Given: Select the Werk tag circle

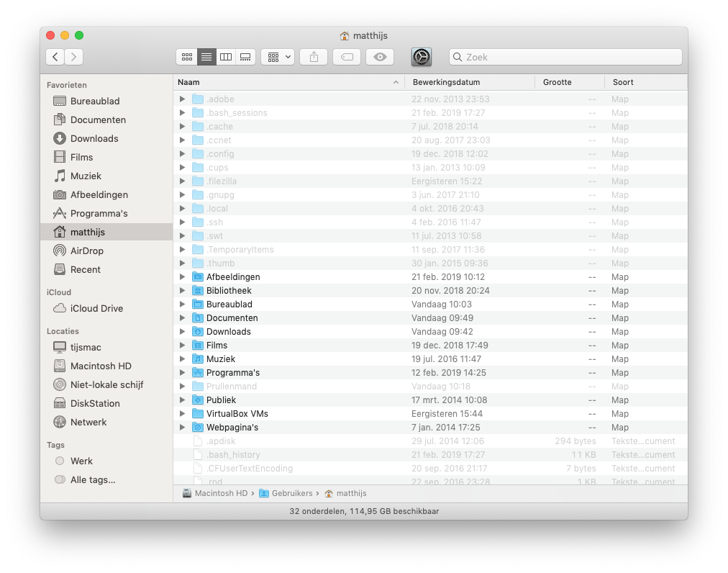Looking at the screenshot, I should pos(60,461).
